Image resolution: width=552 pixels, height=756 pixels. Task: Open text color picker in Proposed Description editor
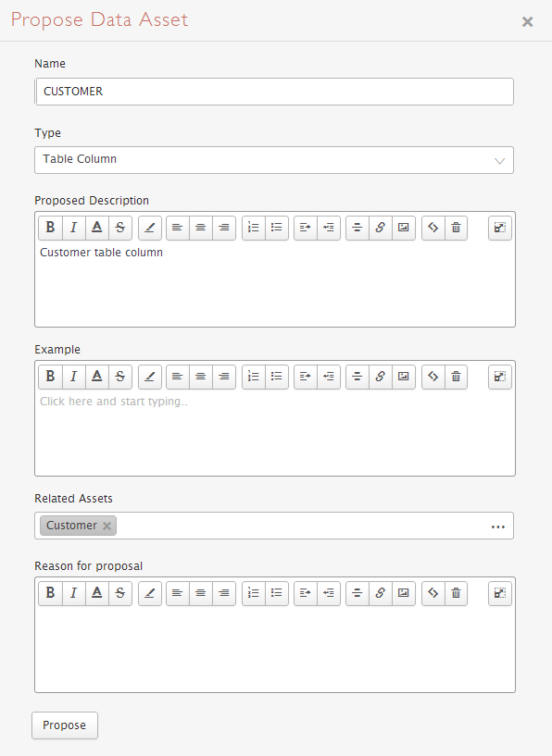(x=97, y=228)
